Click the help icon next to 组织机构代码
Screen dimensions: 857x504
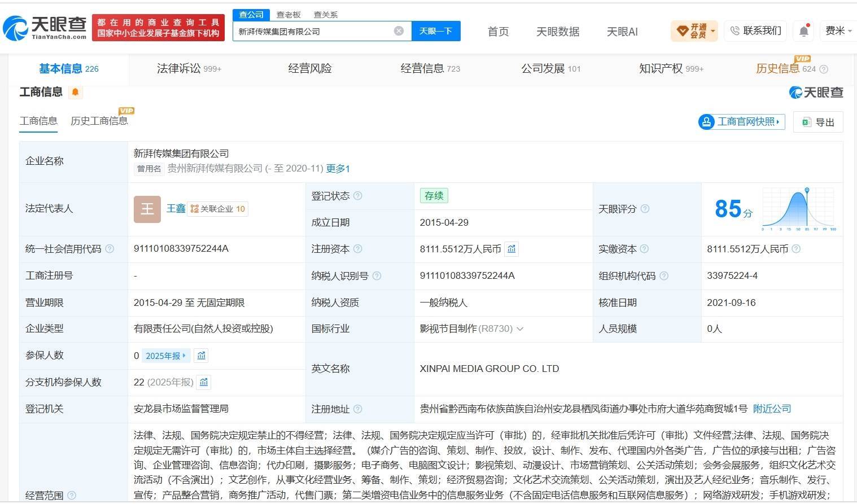coord(664,276)
